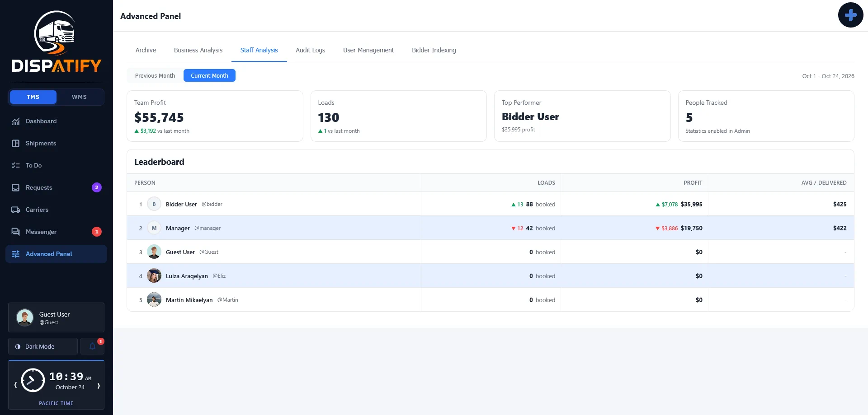Click the Dark Mode half-circle icon
868x415 pixels.
(18, 347)
